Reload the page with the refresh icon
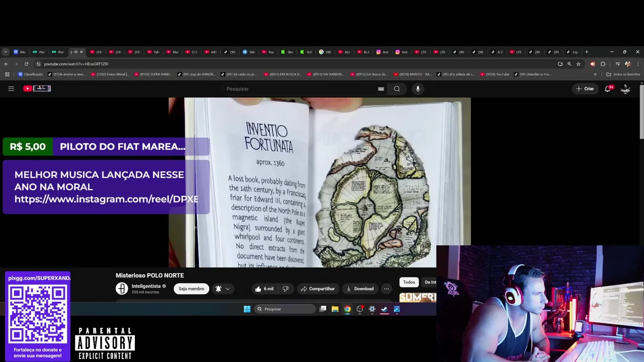Image resolution: width=644 pixels, height=362 pixels. [26, 64]
